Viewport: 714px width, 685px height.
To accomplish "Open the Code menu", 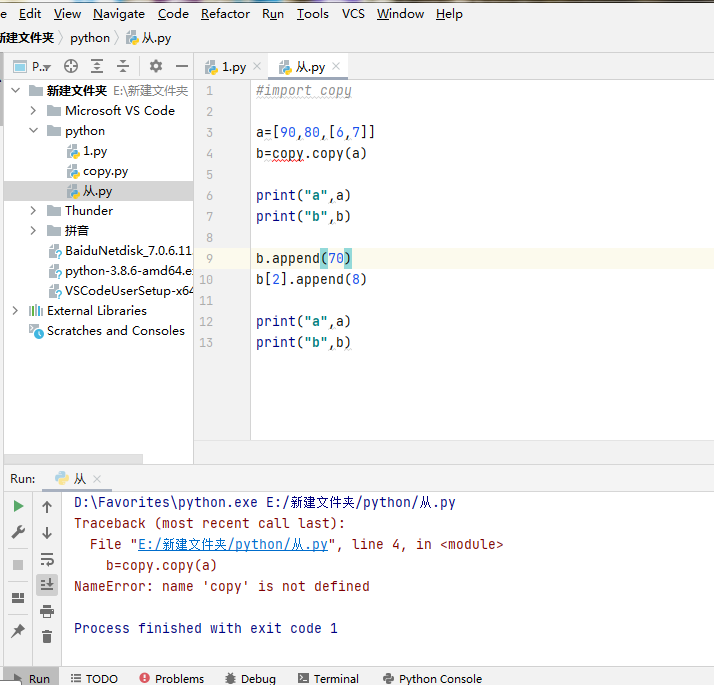I will pos(173,14).
